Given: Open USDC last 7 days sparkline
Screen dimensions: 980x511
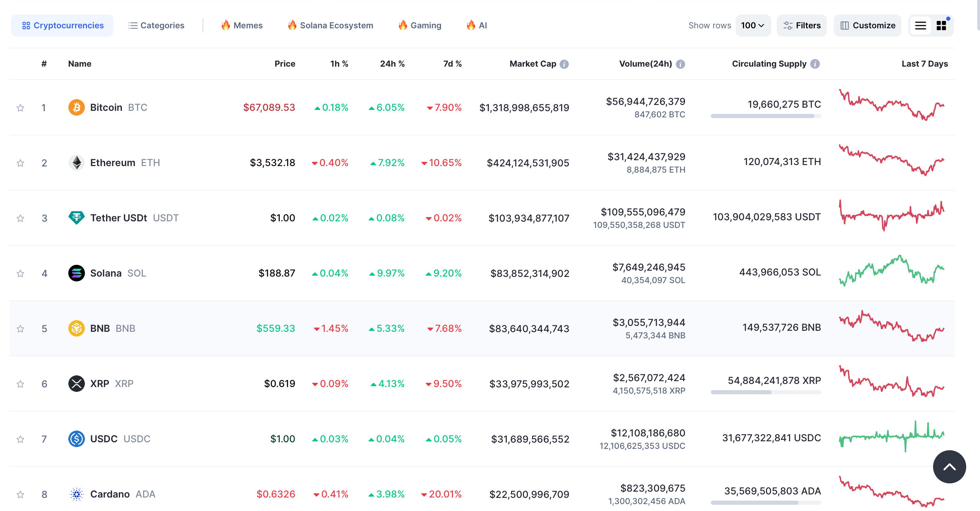Looking at the screenshot, I should click(x=892, y=436).
